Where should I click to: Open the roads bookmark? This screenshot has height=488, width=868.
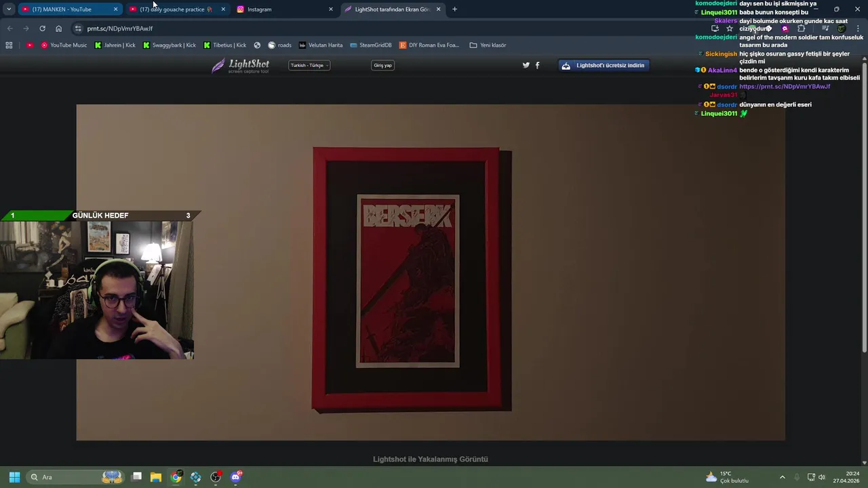(x=279, y=45)
